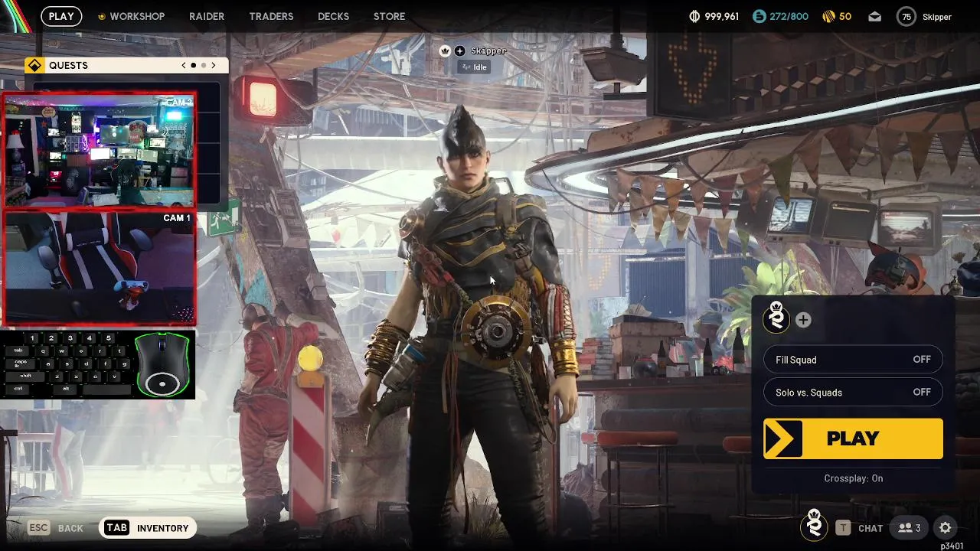Click the gold striped icon beside 50
The width and height of the screenshot is (980, 551).
point(828,16)
